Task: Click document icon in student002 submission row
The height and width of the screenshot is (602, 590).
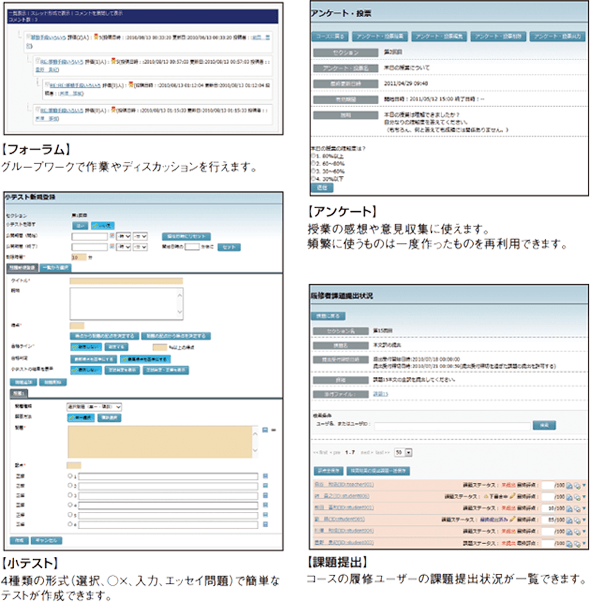Action: 569,543
